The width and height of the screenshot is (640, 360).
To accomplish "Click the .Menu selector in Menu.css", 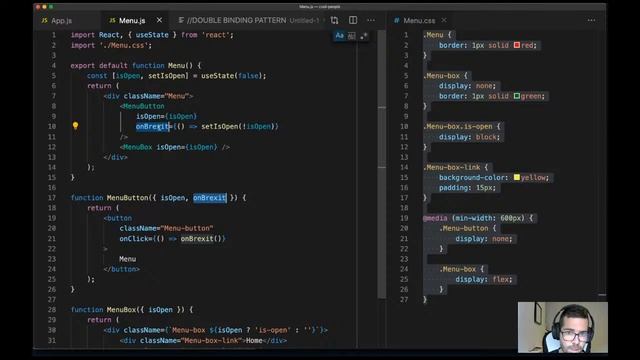I will tap(433, 35).
